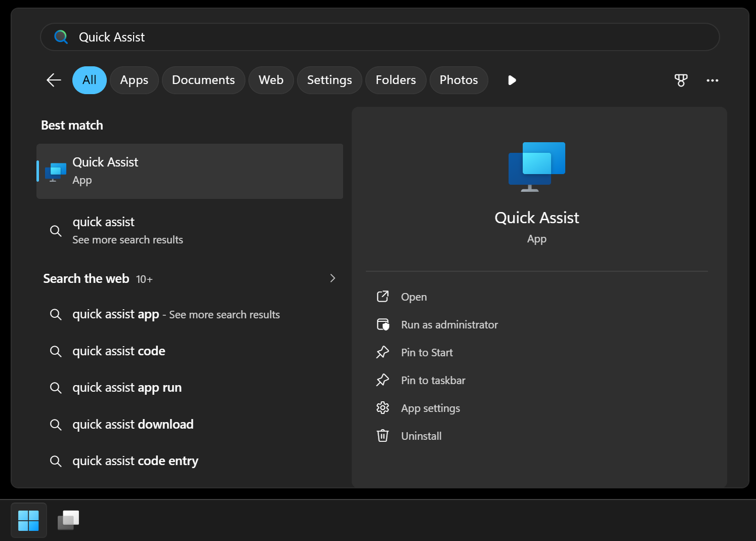
Task: Switch to the Web filter tab
Action: tap(271, 80)
